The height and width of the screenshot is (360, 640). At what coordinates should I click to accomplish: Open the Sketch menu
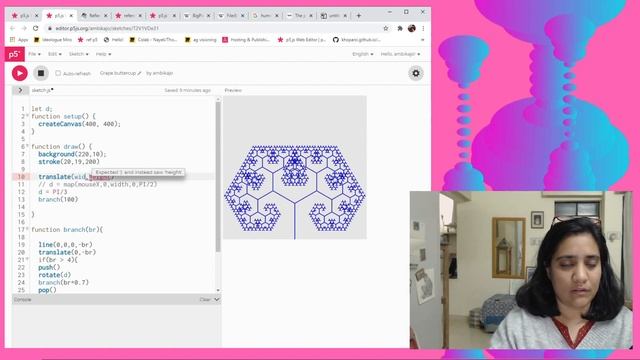point(78,54)
